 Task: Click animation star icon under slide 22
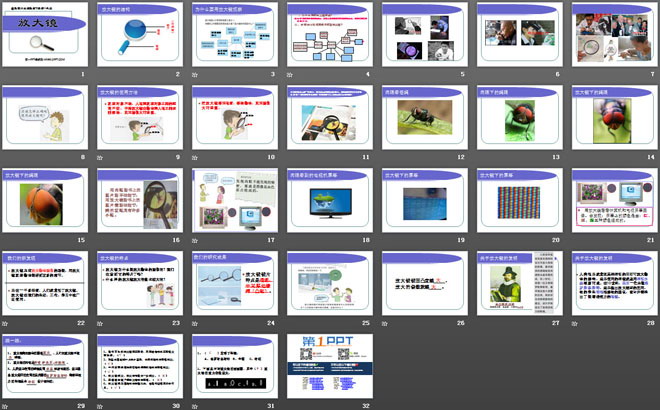[5, 323]
